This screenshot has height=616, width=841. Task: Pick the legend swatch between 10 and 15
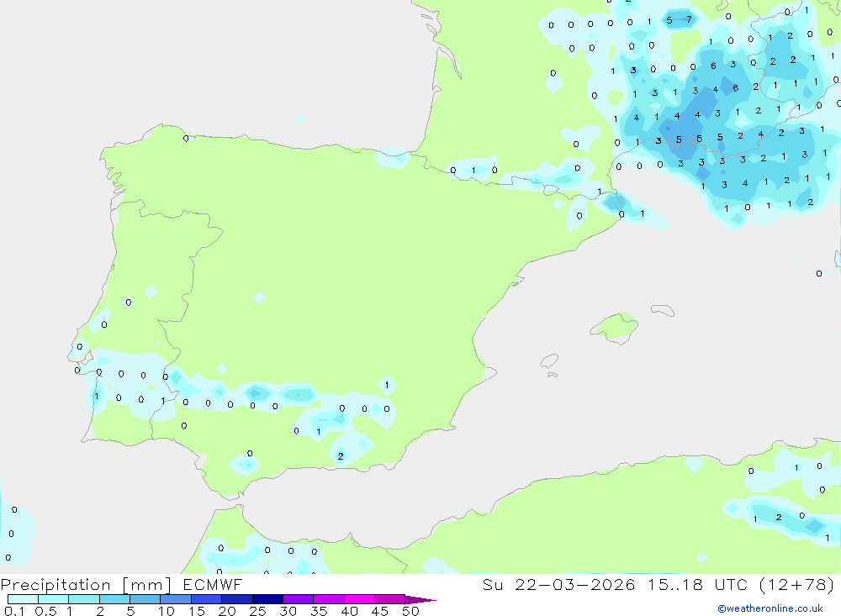click(176, 599)
